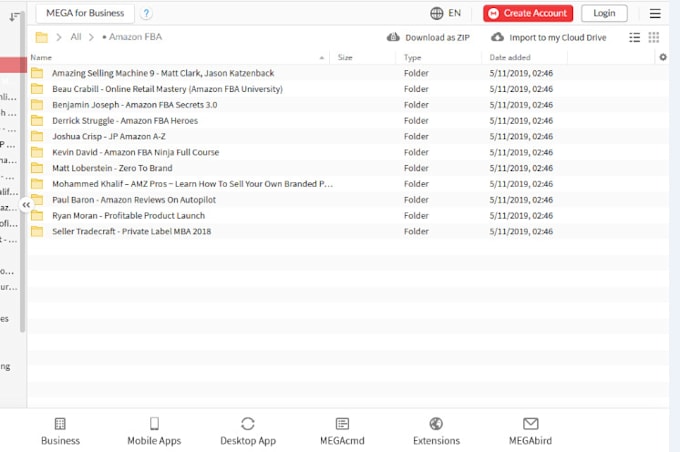Image resolution: width=680 pixels, height=452 pixels.
Task: Switch to grid thumbnail view
Action: (654, 37)
